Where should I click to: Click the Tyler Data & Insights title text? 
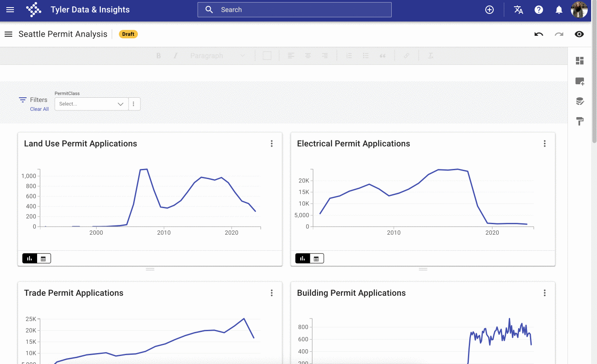point(90,10)
